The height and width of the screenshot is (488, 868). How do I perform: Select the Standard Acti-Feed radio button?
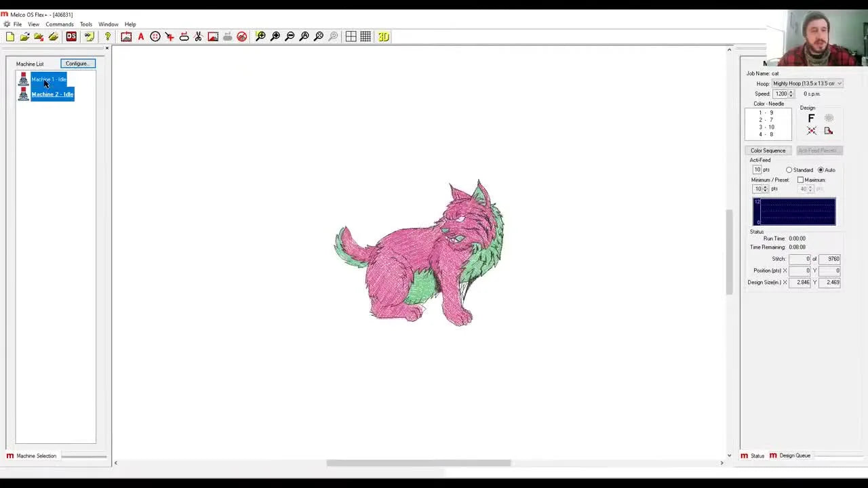(x=789, y=170)
